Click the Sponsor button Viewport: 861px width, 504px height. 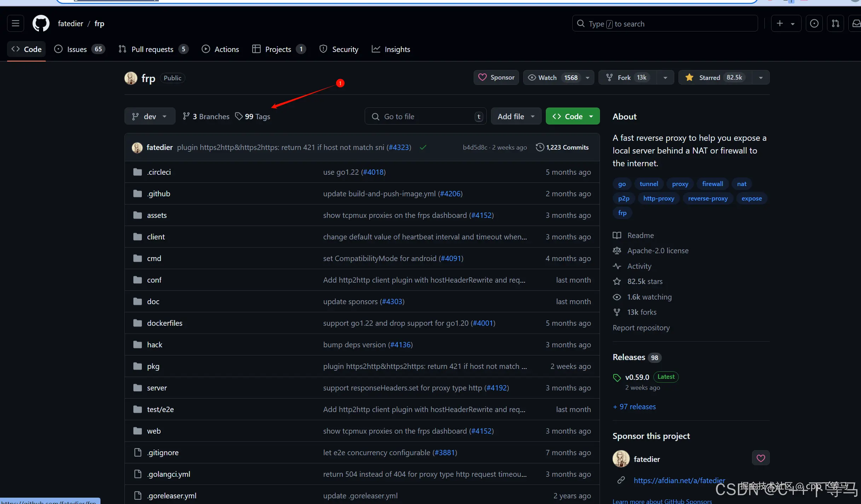tap(496, 77)
